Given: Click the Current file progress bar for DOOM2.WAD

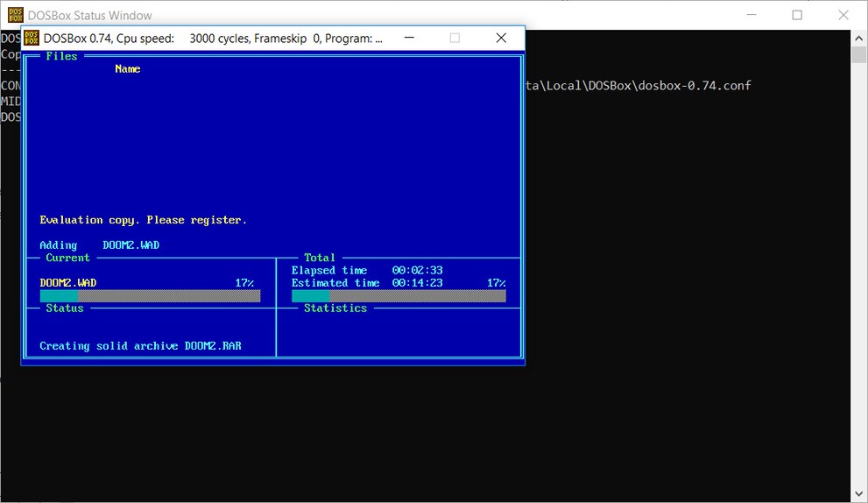Looking at the screenshot, I should coord(150,296).
